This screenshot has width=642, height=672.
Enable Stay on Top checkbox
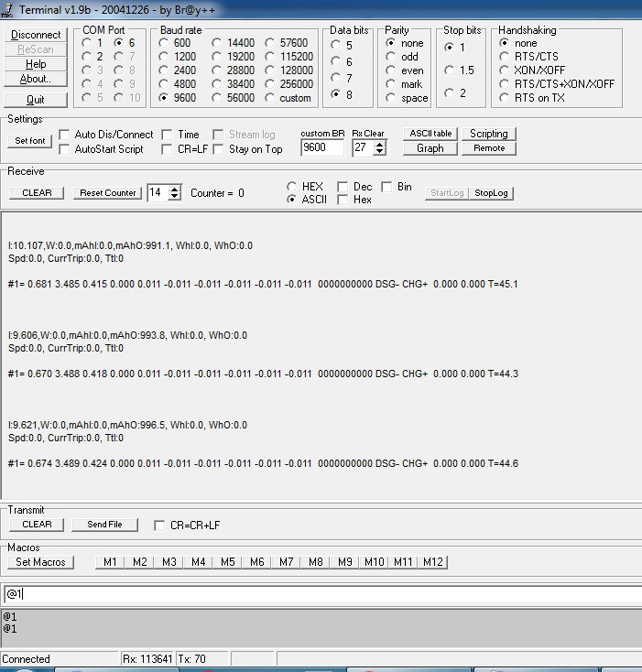[x=218, y=149]
